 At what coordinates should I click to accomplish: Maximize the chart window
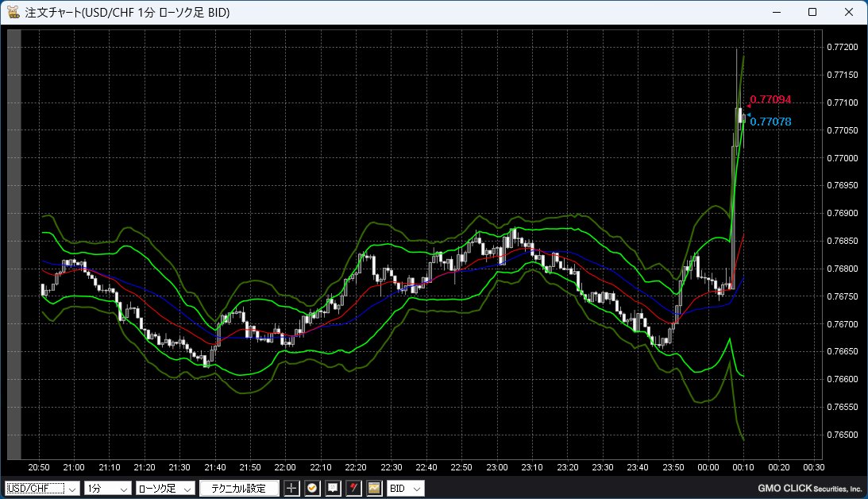tap(812, 12)
